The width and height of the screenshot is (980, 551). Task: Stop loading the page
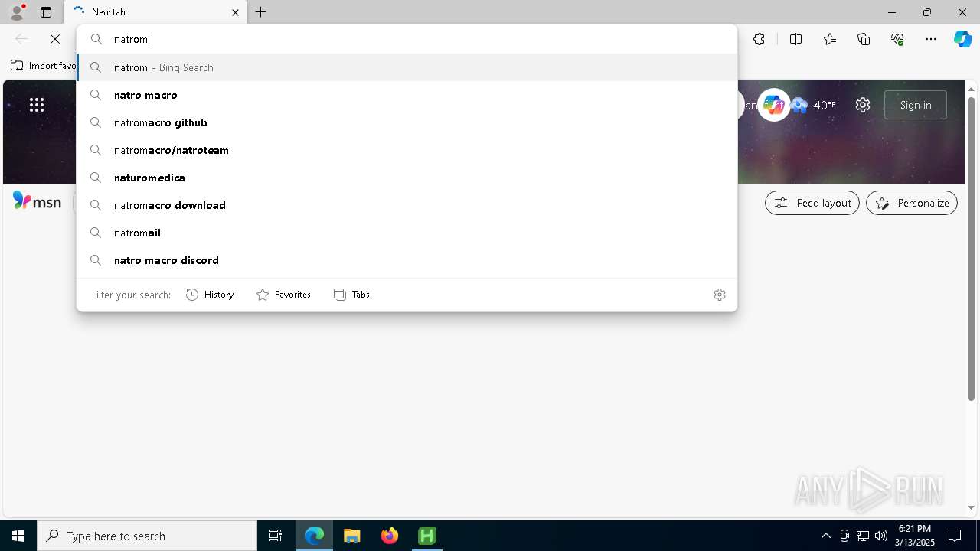point(55,39)
